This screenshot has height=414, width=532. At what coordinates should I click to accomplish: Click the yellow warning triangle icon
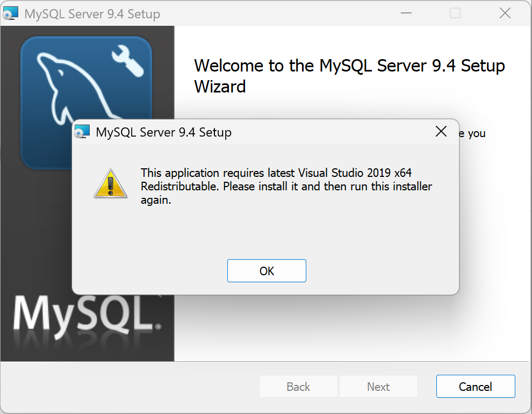point(111,183)
